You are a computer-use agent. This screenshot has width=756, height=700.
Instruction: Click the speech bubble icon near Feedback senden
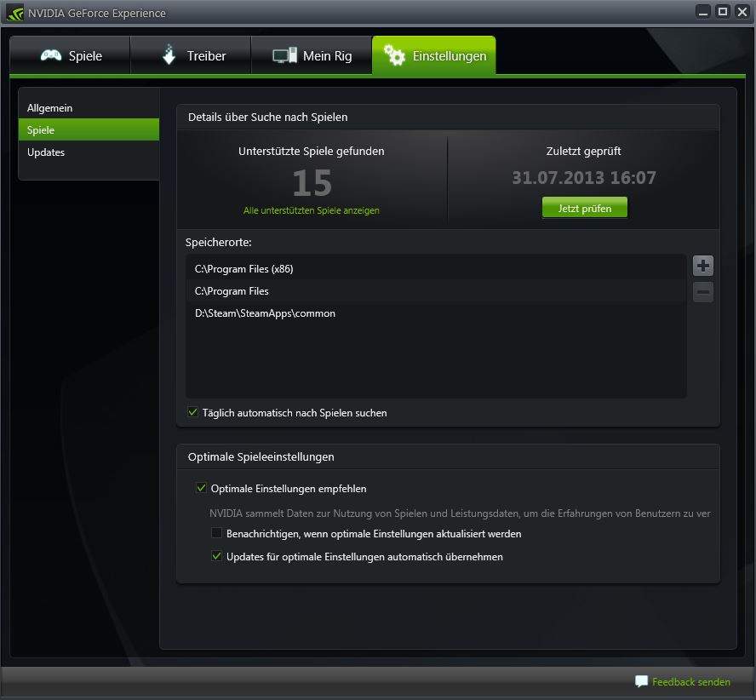[x=639, y=681]
